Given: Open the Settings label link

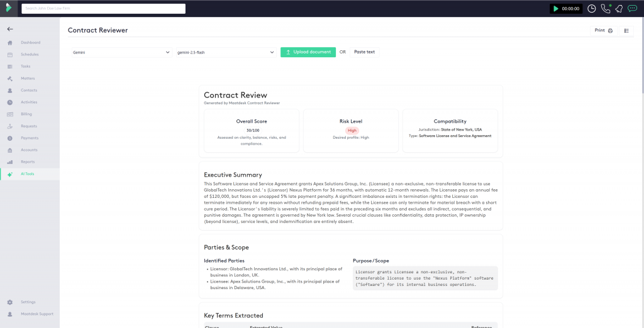Looking at the screenshot, I should (28, 302).
